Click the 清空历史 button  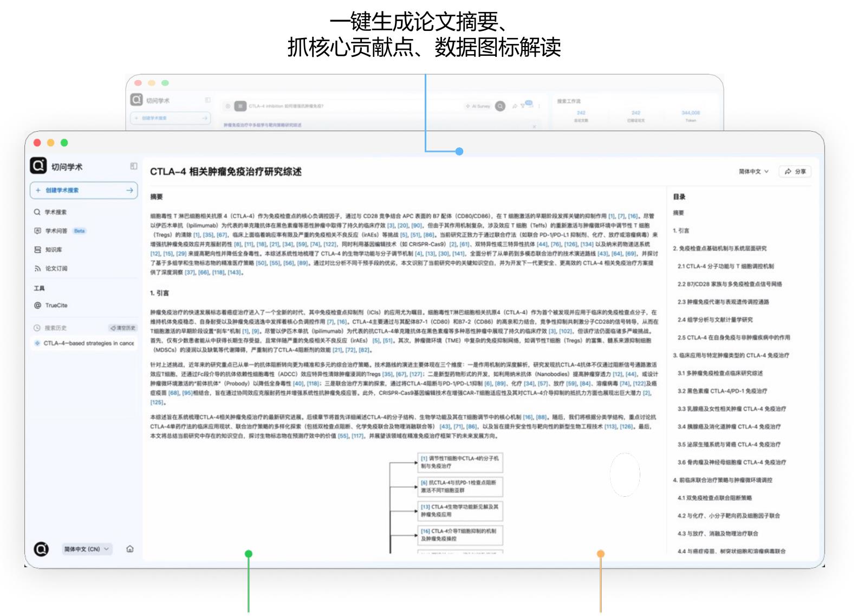pos(123,328)
